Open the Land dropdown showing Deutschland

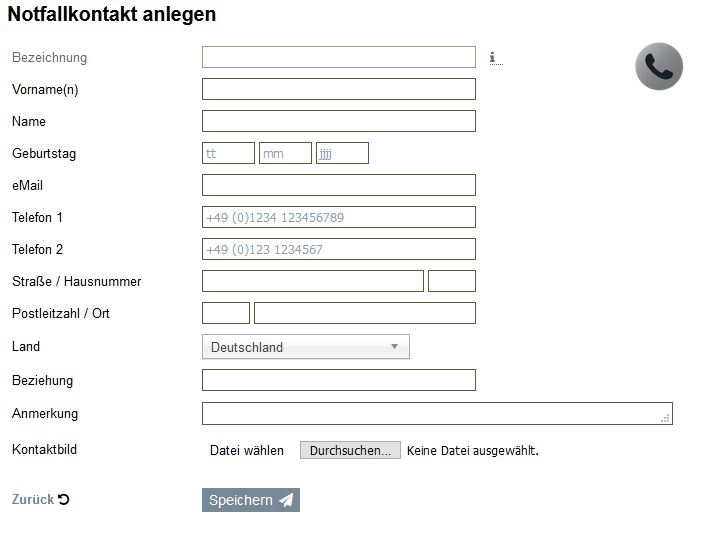click(306, 347)
